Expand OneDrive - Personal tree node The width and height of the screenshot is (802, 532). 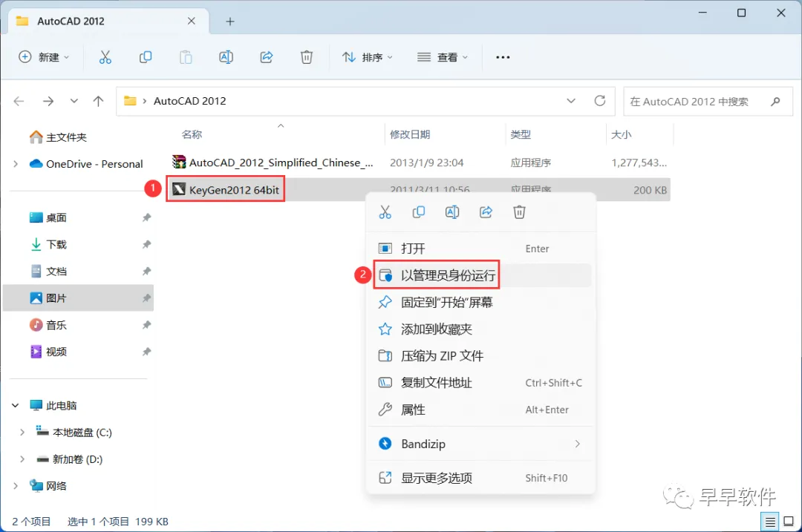click(16, 164)
